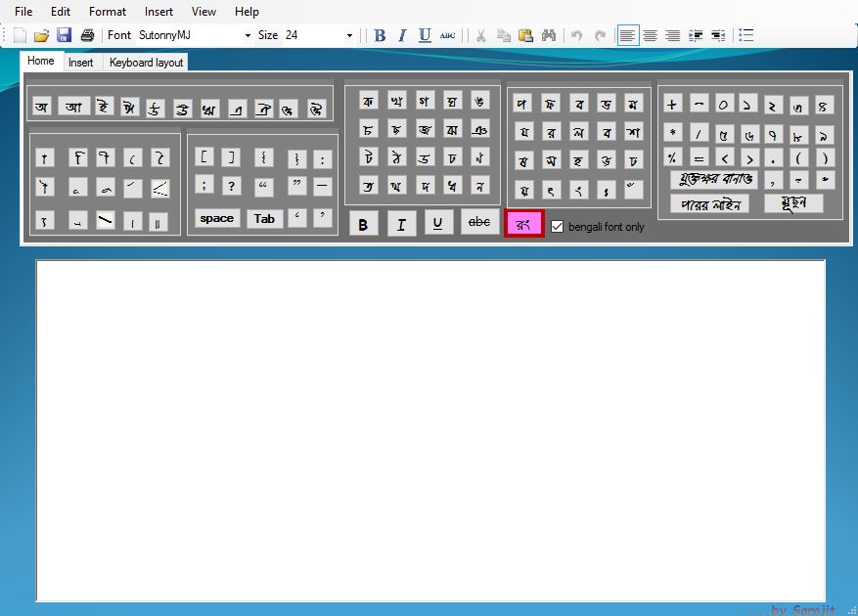Insert the Bengali consonant ক key
Screen dimensions: 858x616
369,101
